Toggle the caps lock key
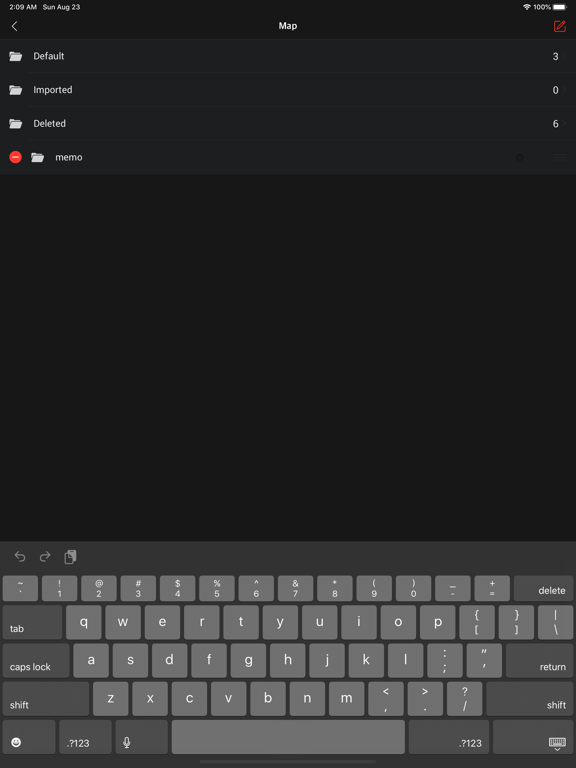 pos(36,661)
